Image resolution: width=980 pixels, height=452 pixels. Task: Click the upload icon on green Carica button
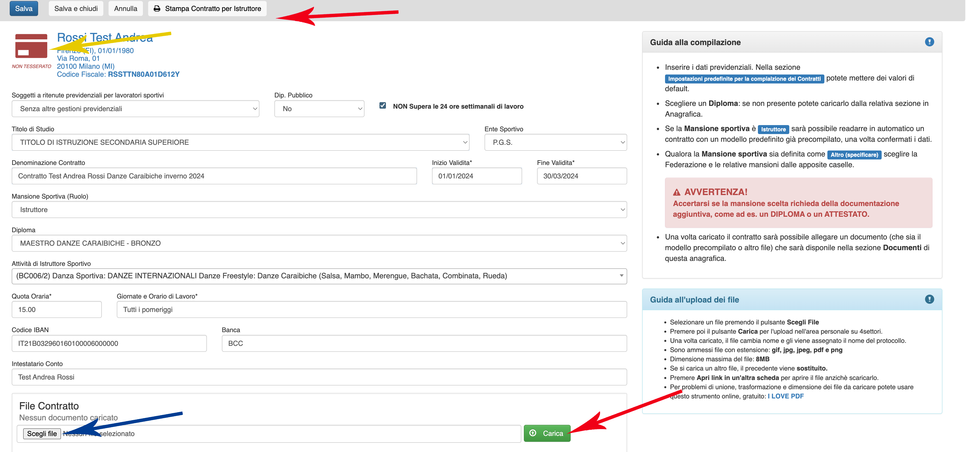[533, 433]
